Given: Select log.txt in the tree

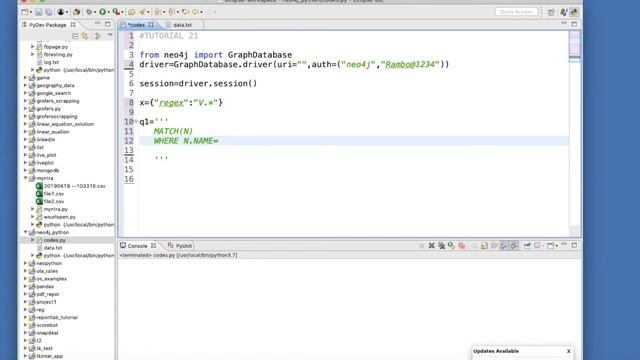Looking at the screenshot, I should coord(51,62).
